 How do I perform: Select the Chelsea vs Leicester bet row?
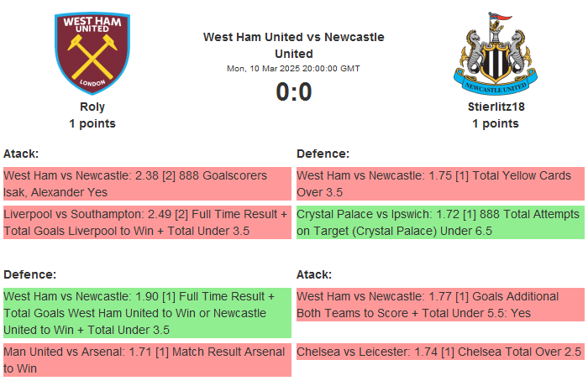(x=440, y=352)
